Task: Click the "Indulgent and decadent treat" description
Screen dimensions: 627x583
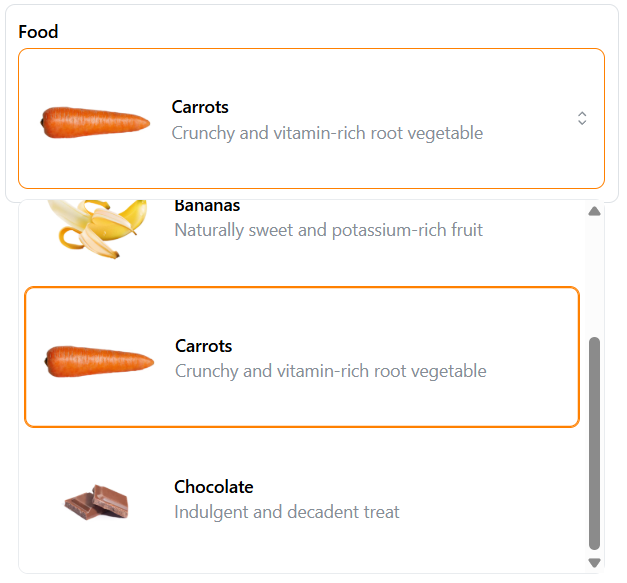Action: click(286, 512)
